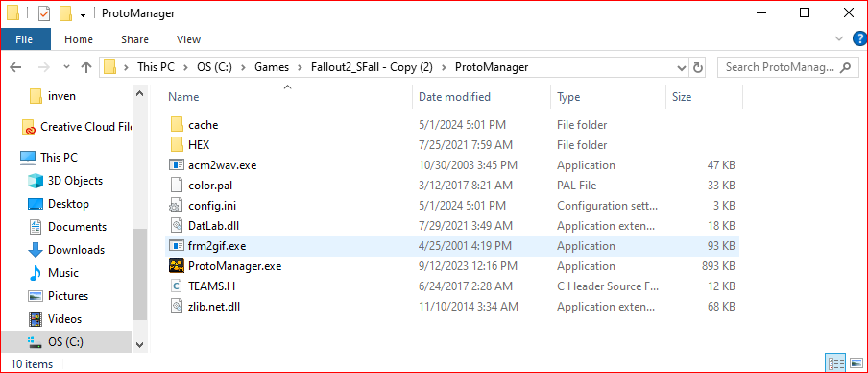Image resolution: width=868 pixels, height=373 pixels.
Task: Select the config.ini file name
Action: [212, 206]
